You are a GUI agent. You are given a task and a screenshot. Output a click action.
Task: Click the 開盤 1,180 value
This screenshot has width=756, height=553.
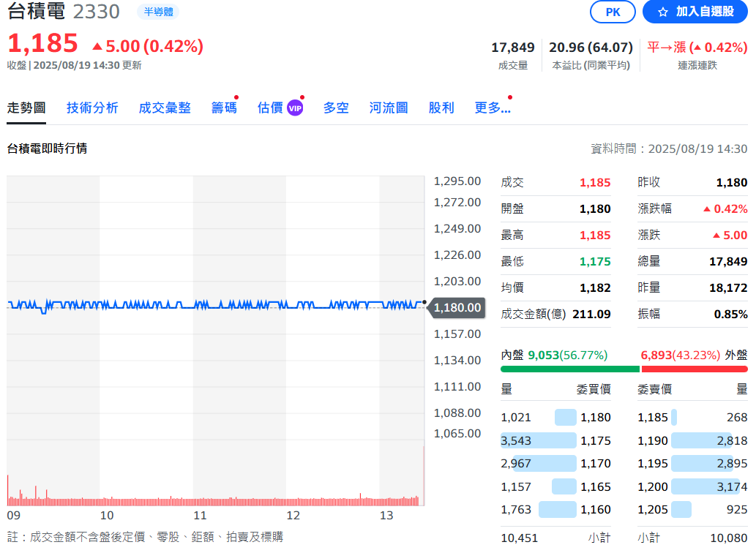[x=595, y=208]
